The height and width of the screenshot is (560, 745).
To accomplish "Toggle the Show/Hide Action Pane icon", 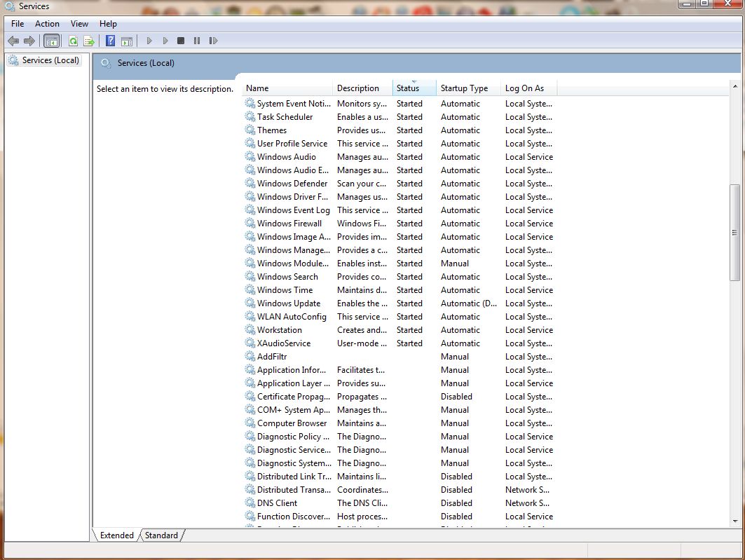I will coord(127,41).
